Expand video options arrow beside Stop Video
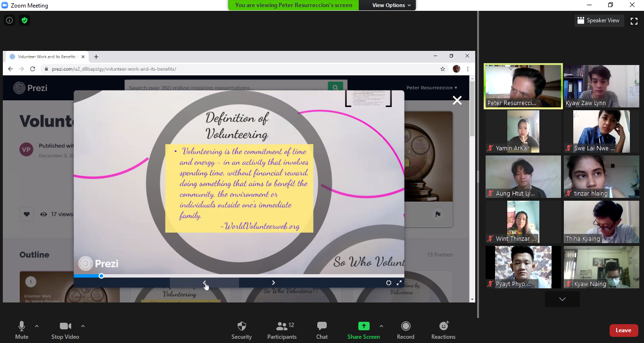644x343 pixels. (83, 326)
